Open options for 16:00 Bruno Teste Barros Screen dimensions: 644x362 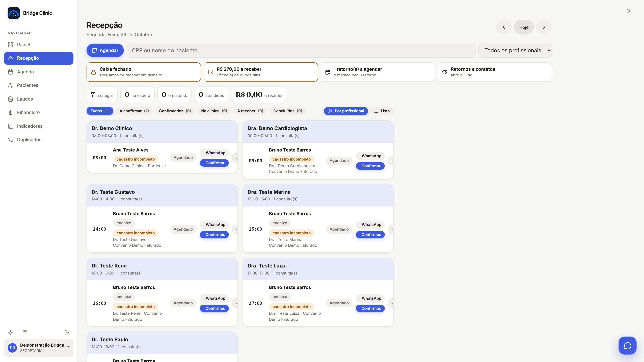point(235,303)
